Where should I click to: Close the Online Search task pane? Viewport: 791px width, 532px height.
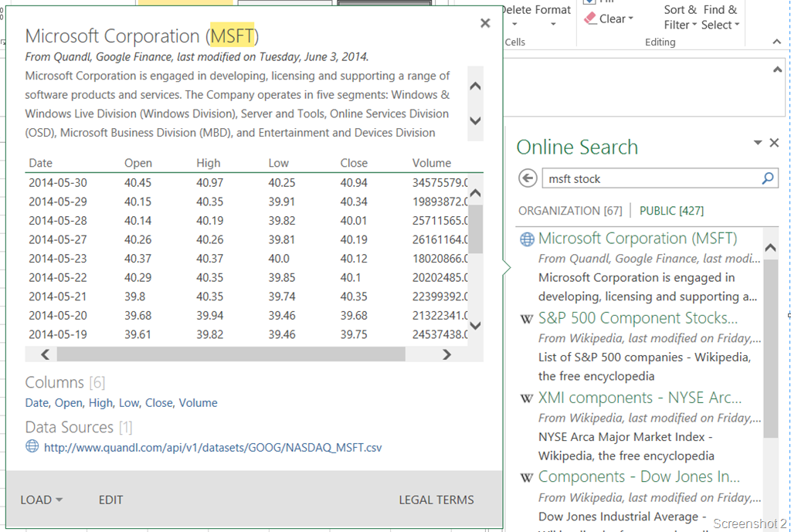pyautogui.click(x=774, y=143)
